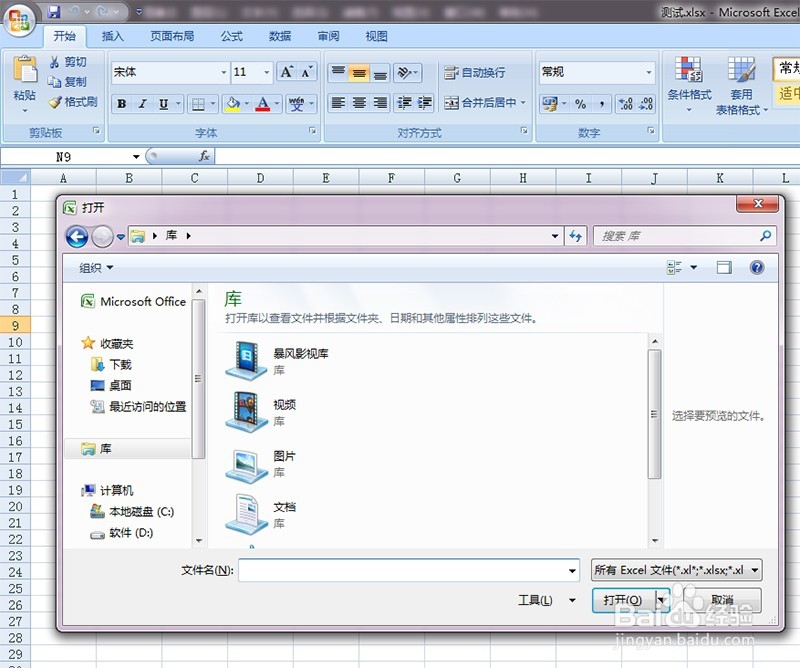Viewport: 800px width, 668px height.
Task: Decrease font size with small A
Action: point(306,72)
